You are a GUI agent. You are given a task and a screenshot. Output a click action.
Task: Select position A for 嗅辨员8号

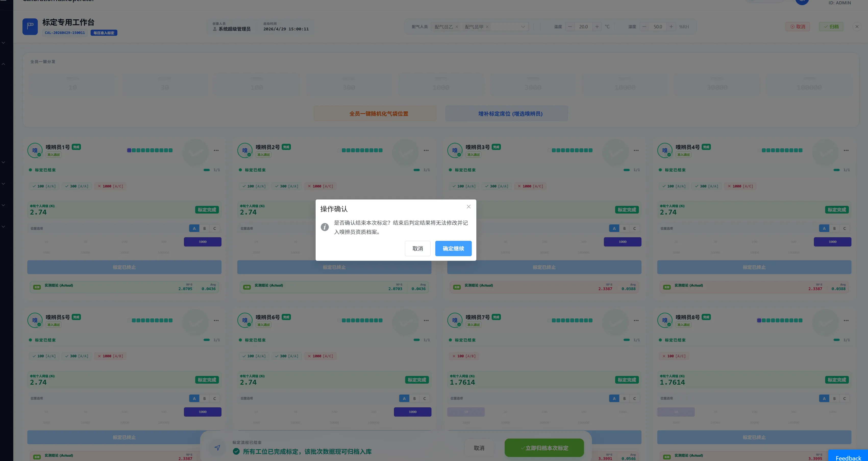824,398
